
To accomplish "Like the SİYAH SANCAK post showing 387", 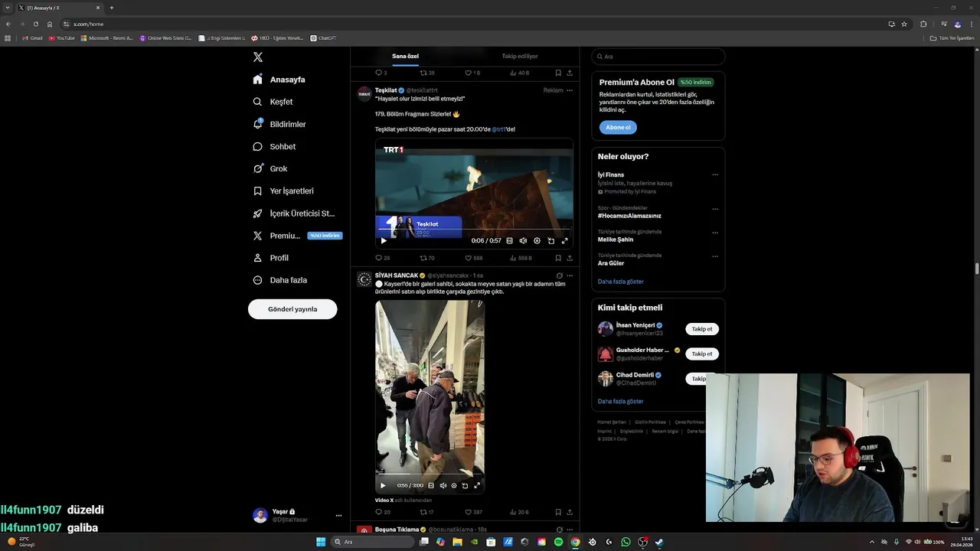I will 474,512.
